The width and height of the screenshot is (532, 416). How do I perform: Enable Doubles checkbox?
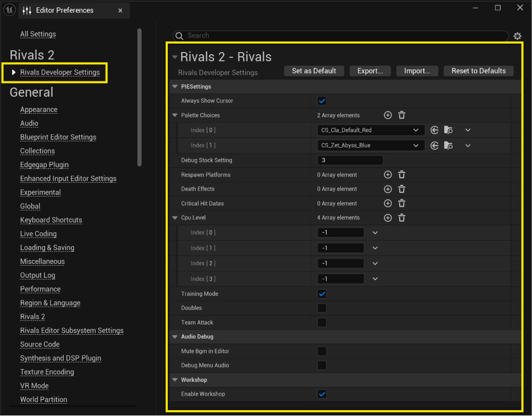point(322,308)
